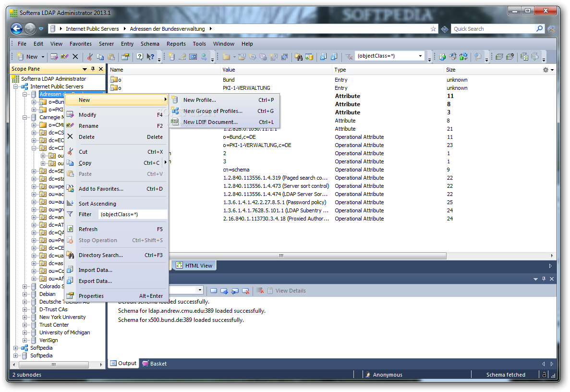Click the favorites star in address bar
The image size is (570, 392).
pyautogui.click(x=433, y=29)
